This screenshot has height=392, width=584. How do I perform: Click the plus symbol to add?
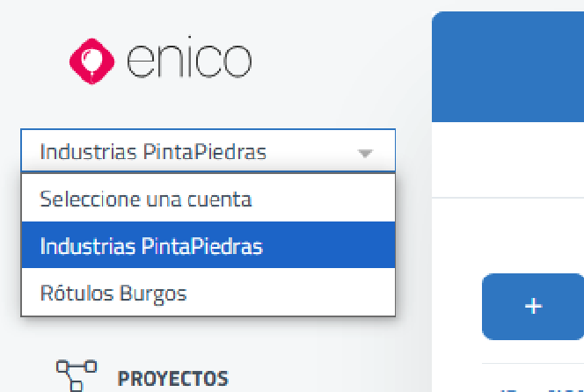coord(533,306)
